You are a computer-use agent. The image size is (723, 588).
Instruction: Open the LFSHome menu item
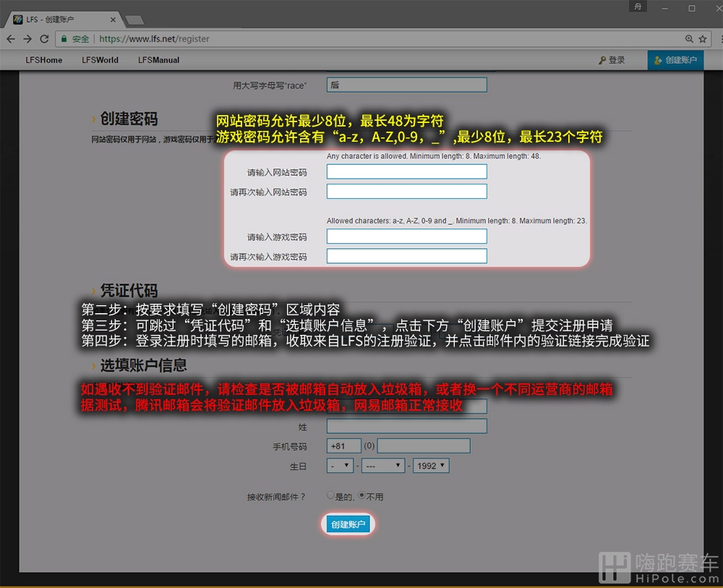pos(44,60)
